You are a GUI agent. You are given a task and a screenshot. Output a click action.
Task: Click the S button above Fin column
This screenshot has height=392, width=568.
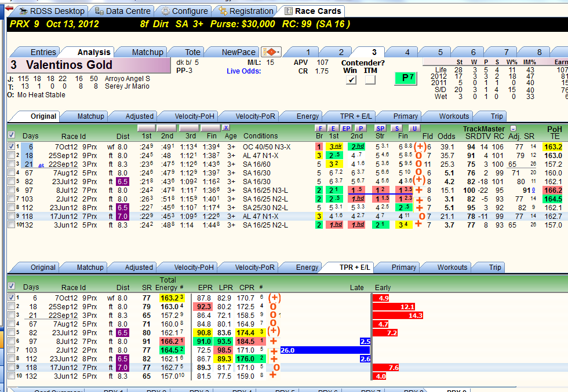click(x=397, y=128)
